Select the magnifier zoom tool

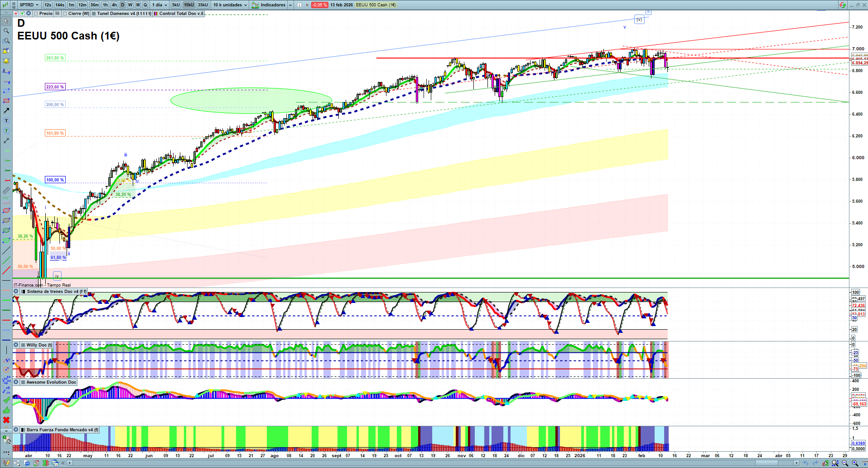click(x=6, y=31)
